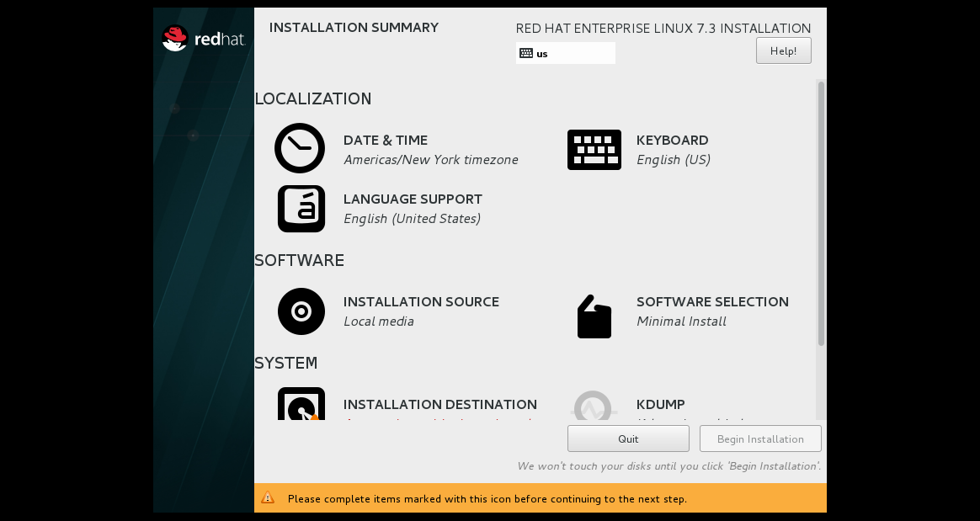The image size is (980, 521).
Task: Open the Kdump icon
Action: tap(593, 406)
